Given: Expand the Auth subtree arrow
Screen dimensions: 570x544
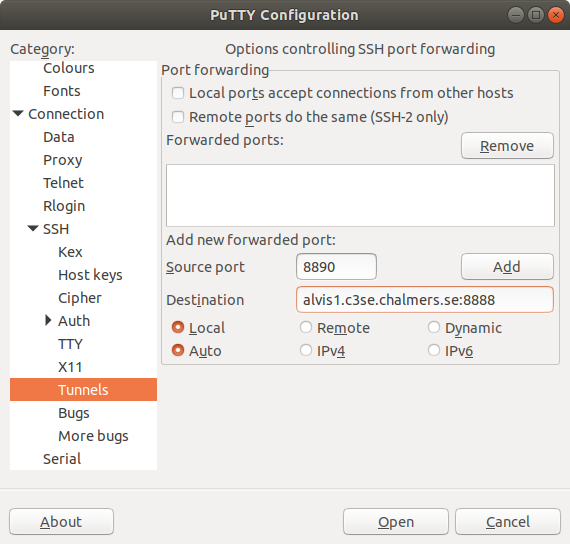Looking at the screenshot, I should click(48, 320).
